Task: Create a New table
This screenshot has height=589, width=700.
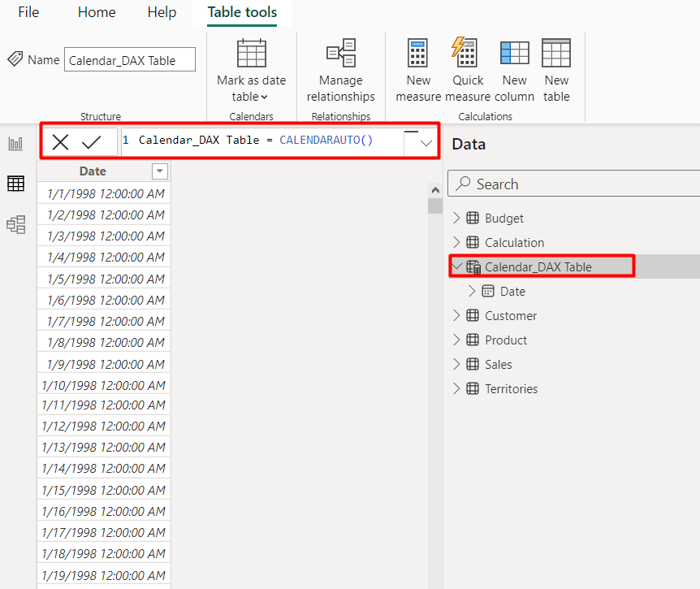Action: click(556, 71)
